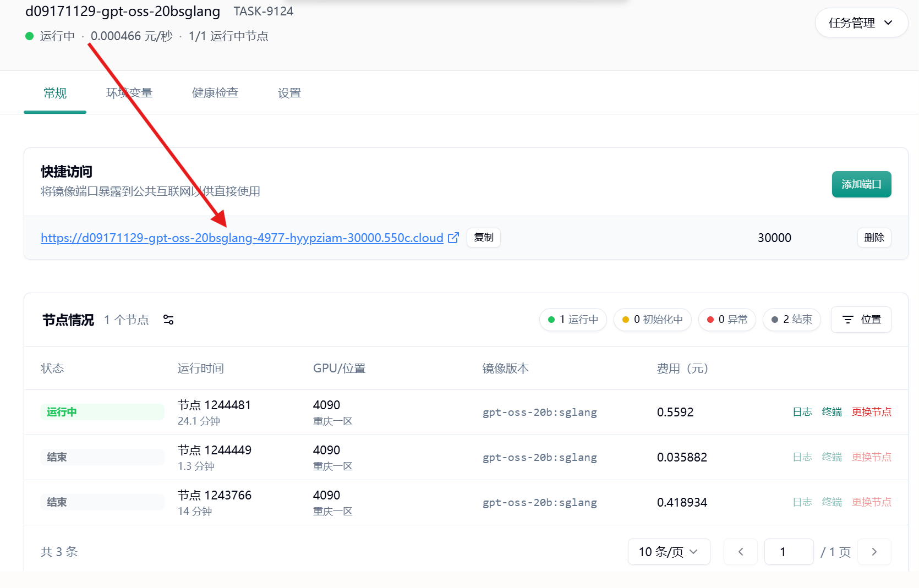Viewport: 919px width, 588px height.
Task: Toggle the 0 异常 status filter
Action: click(x=727, y=320)
